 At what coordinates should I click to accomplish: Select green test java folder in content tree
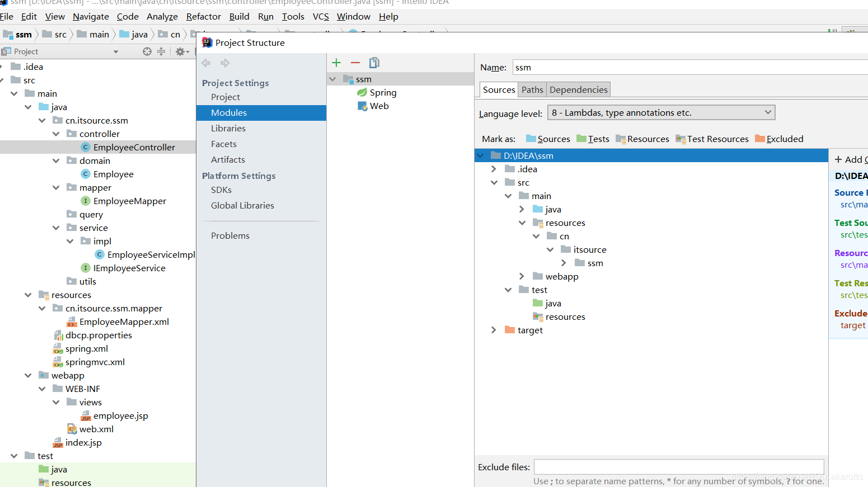point(547,303)
